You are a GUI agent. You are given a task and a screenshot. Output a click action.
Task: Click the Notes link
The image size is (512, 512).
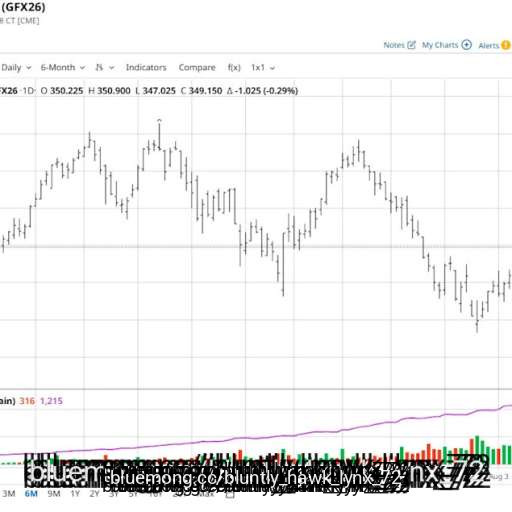[394, 45]
